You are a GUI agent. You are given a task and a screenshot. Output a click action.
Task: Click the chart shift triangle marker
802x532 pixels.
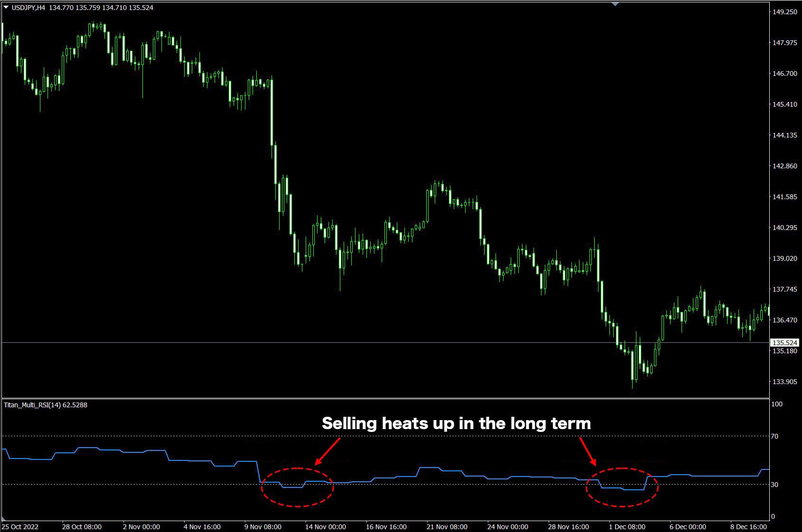pos(615,4)
